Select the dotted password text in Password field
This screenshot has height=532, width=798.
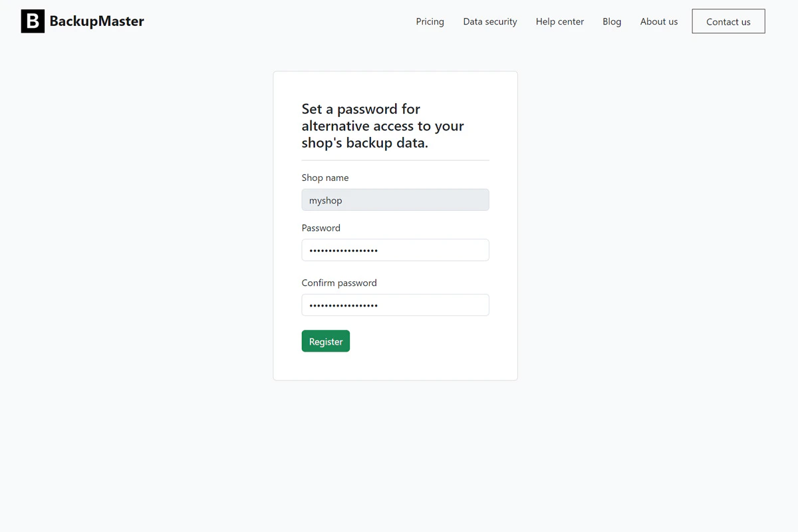(343, 250)
